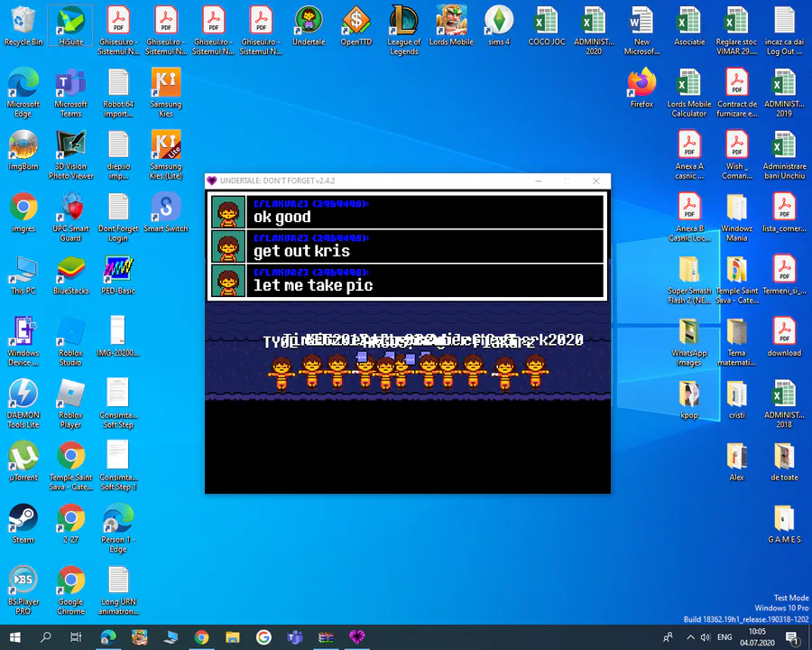The width and height of the screenshot is (812, 650).
Task: Open the 3D Vision Photo Viewer shortcut
Action: (71, 154)
